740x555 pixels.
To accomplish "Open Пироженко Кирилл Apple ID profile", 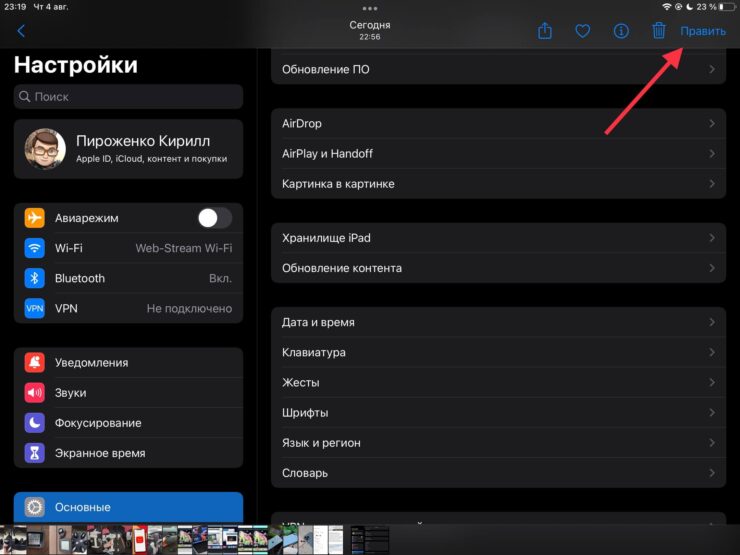I will click(128, 149).
